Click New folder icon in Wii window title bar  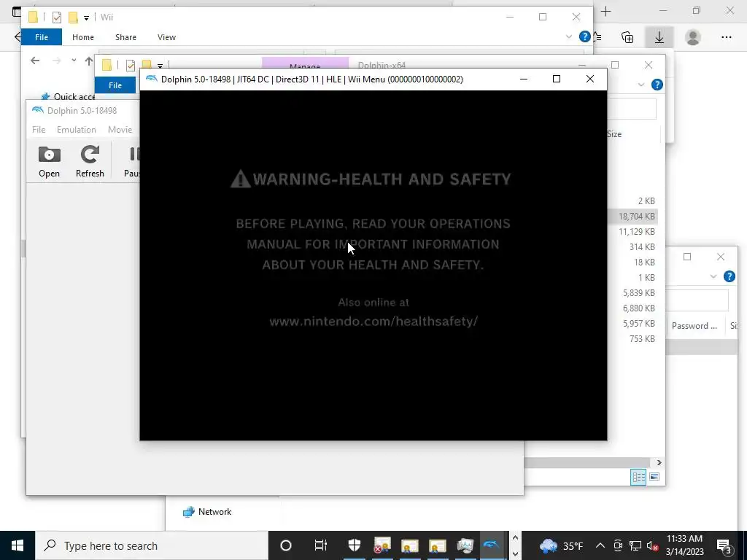(x=74, y=17)
